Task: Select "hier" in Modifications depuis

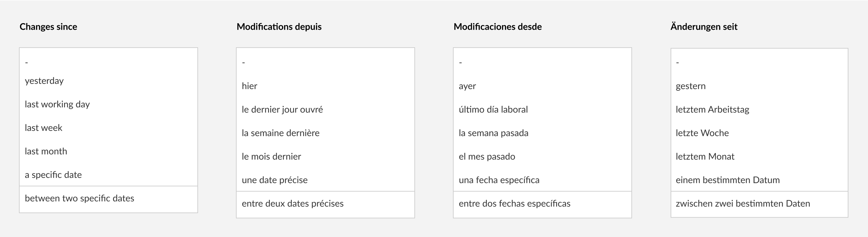Action: click(249, 86)
